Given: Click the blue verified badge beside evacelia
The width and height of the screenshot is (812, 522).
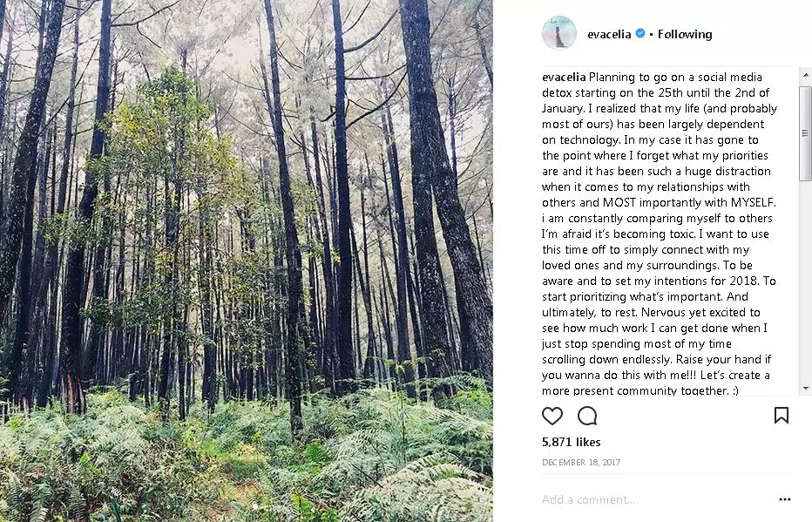Looking at the screenshot, I should [640, 33].
